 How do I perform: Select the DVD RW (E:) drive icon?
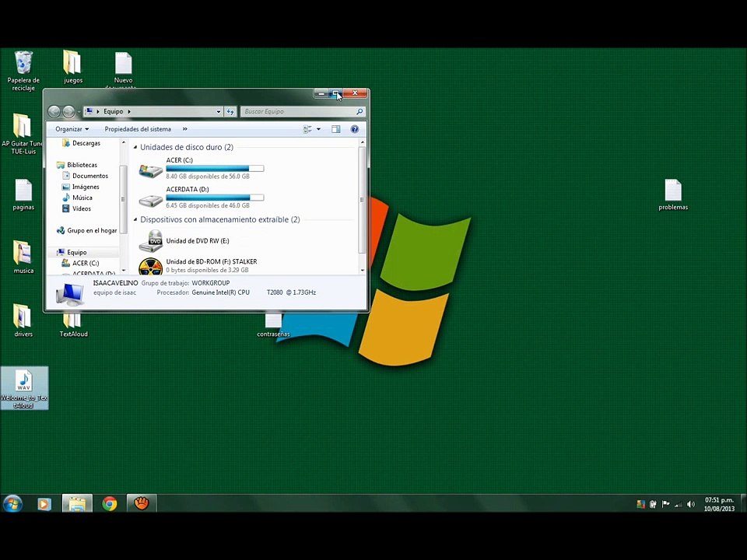pos(150,241)
